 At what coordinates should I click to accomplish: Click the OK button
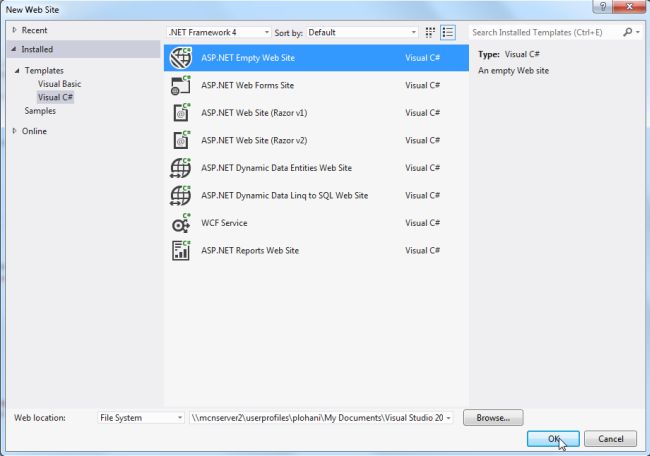tap(553, 439)
